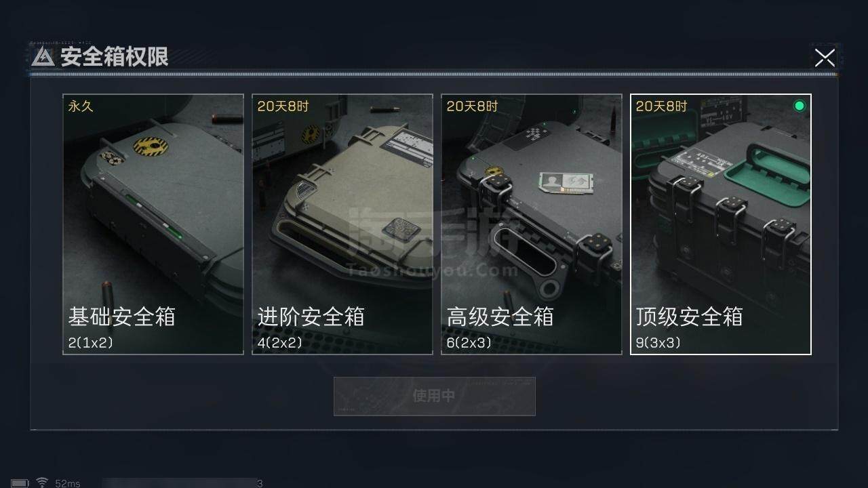Click the battery status icon
The width and height of the screenshot is (868, 488).
pos(20,483)
